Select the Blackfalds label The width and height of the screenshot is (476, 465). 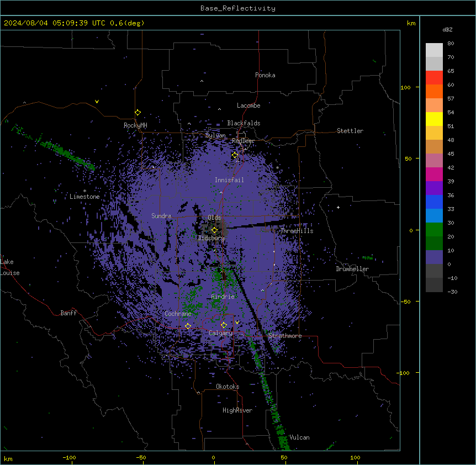coord(244,123)
